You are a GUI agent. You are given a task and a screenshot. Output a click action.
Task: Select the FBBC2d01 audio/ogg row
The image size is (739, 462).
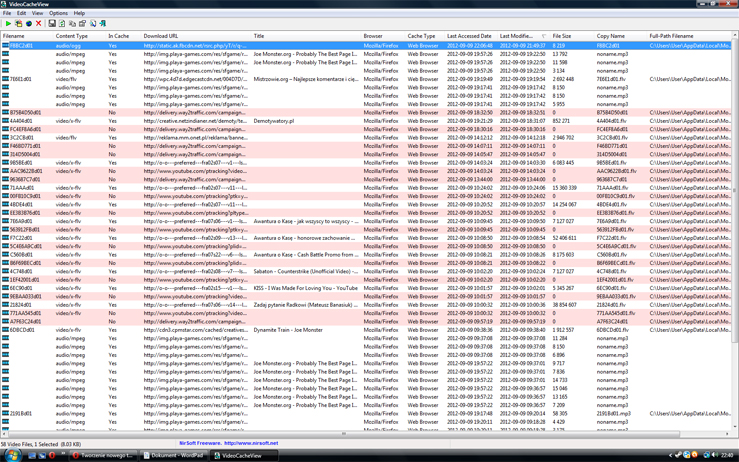[366, 46]
